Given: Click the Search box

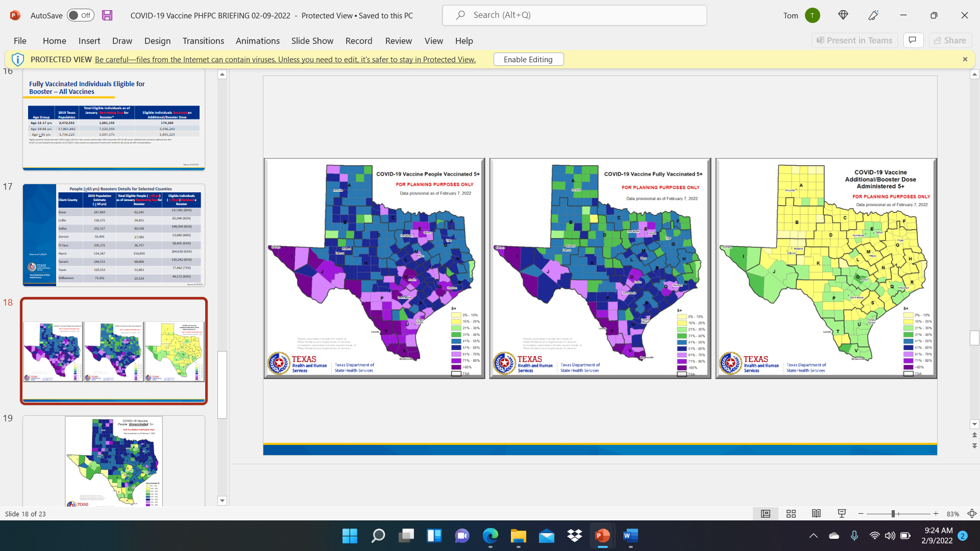Looking at the screenshot, I should point(574,15).
